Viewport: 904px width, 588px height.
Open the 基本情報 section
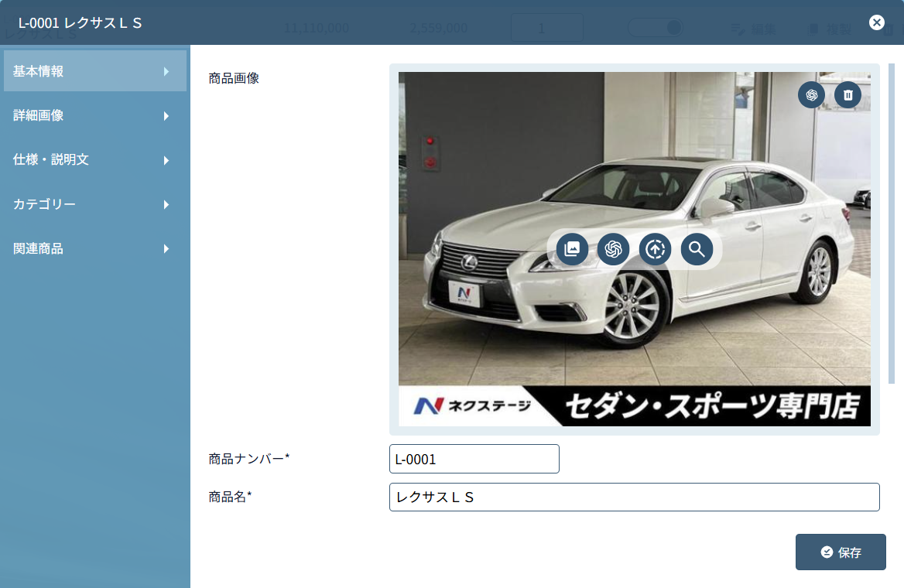95,71
